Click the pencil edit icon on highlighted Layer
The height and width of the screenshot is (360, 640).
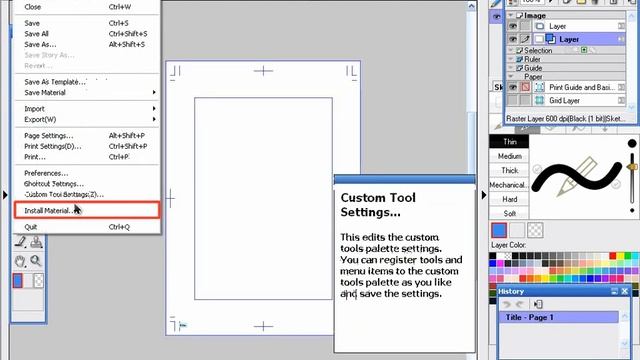tap(525, 39)
